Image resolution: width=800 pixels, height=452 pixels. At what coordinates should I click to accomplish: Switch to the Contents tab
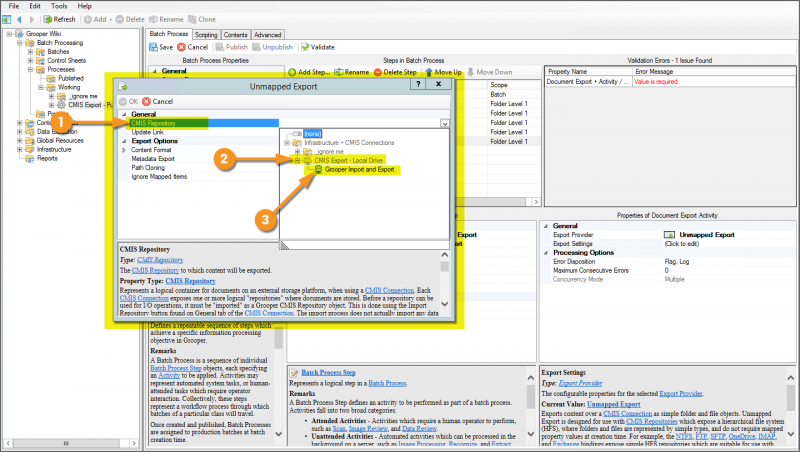pos(235,35)
